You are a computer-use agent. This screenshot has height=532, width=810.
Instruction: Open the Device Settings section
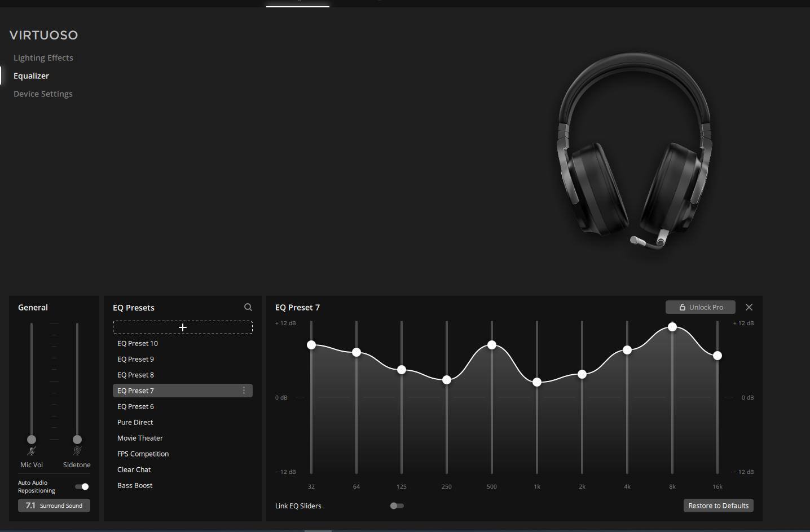point(43,94)
